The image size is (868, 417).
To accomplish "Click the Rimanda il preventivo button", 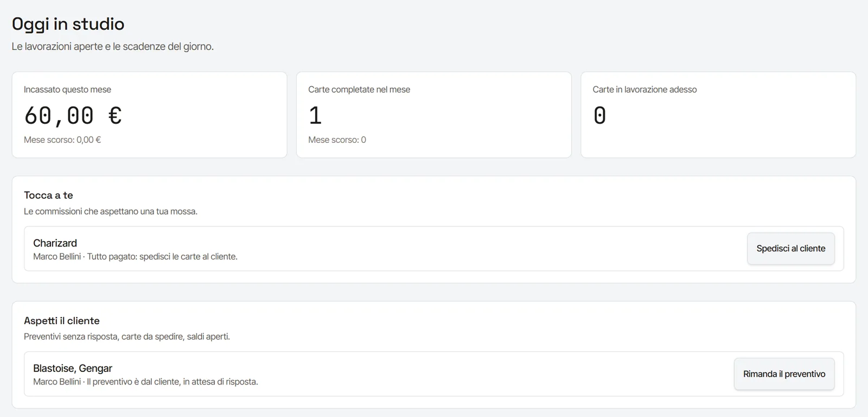I will (784, 374).
